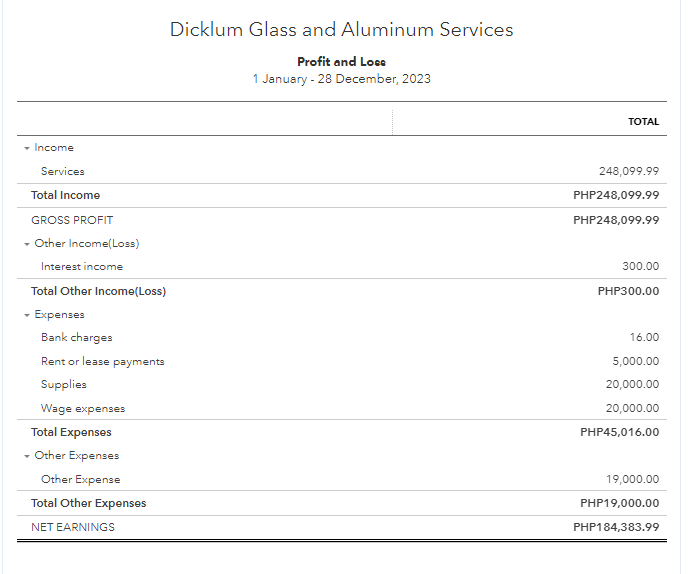688x574 pixels.
Task: Click the TOTAL column header
Action: point(643,122)
